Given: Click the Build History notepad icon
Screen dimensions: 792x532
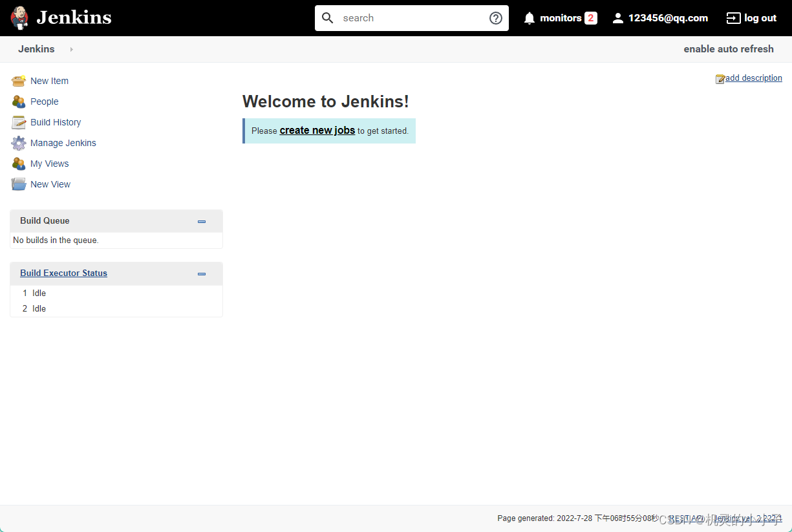Looking at the screenshot, I should (x=19, y=122).
